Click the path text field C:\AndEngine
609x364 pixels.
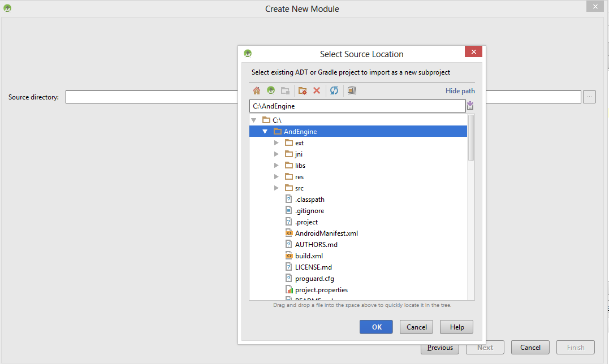[x=357, y=106]
